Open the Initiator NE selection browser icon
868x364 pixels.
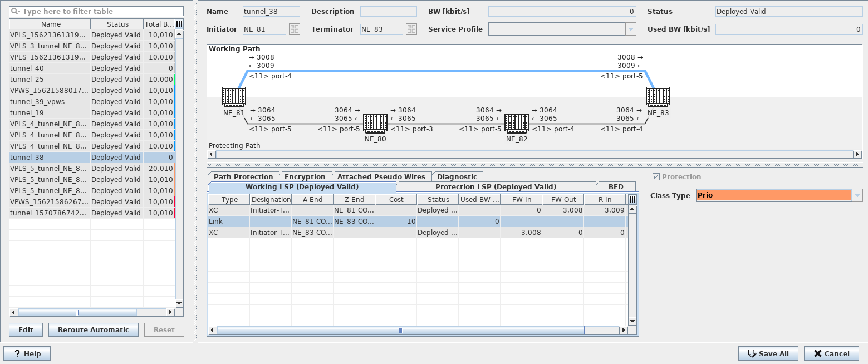point(294,29)
